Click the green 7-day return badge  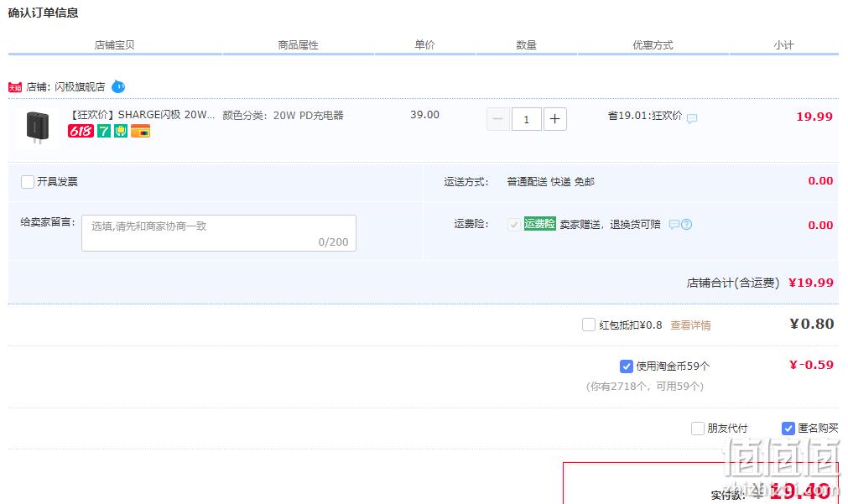click(x=104, y=131)
